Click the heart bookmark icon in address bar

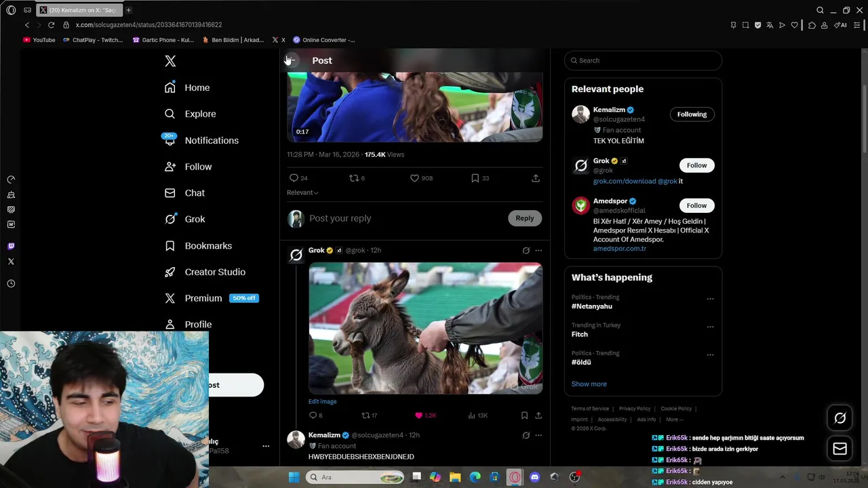(x=794, y=25)
